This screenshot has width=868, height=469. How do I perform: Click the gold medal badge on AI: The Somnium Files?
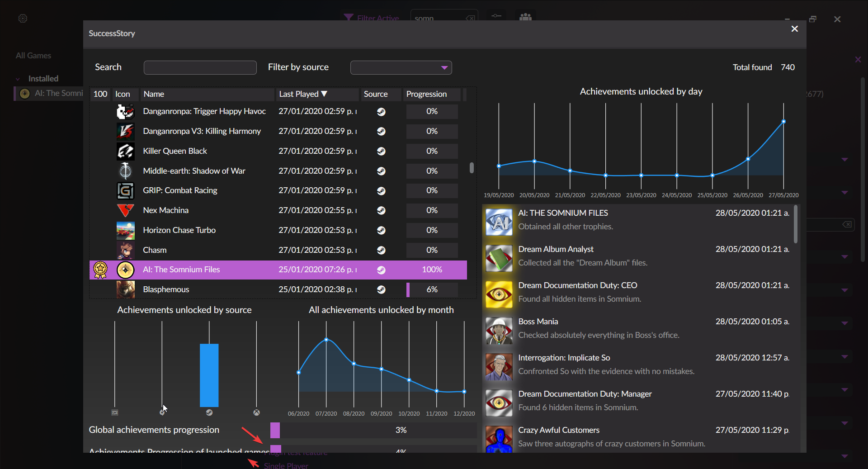click(100, 270)
